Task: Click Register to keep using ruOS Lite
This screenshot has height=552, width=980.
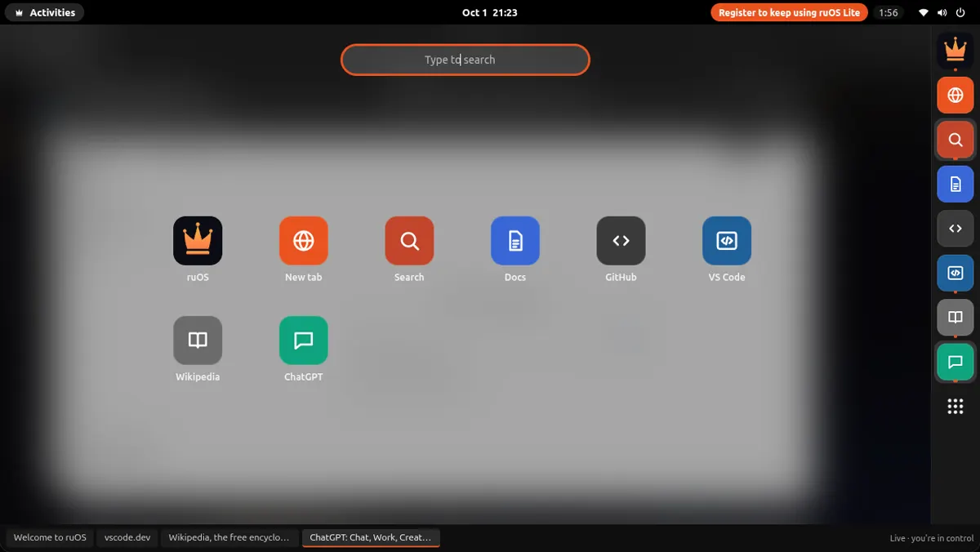Action: click(x=789, y=12)
